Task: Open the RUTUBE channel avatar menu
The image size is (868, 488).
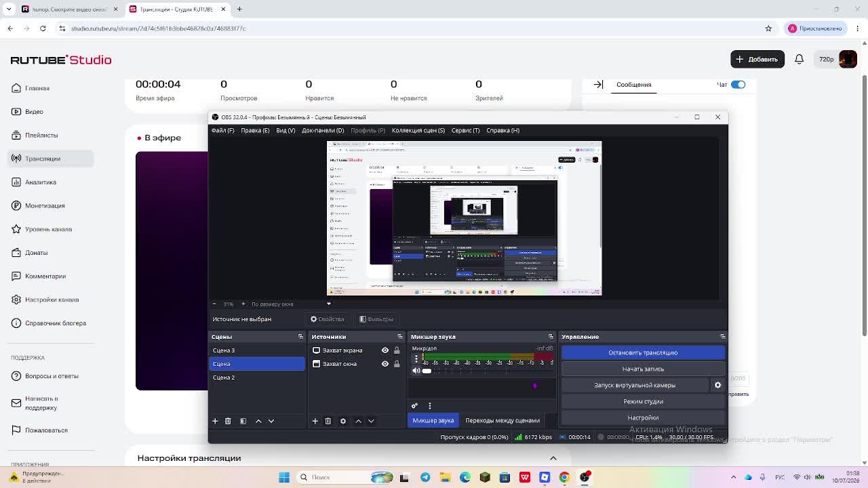Action: coord(848,59)
